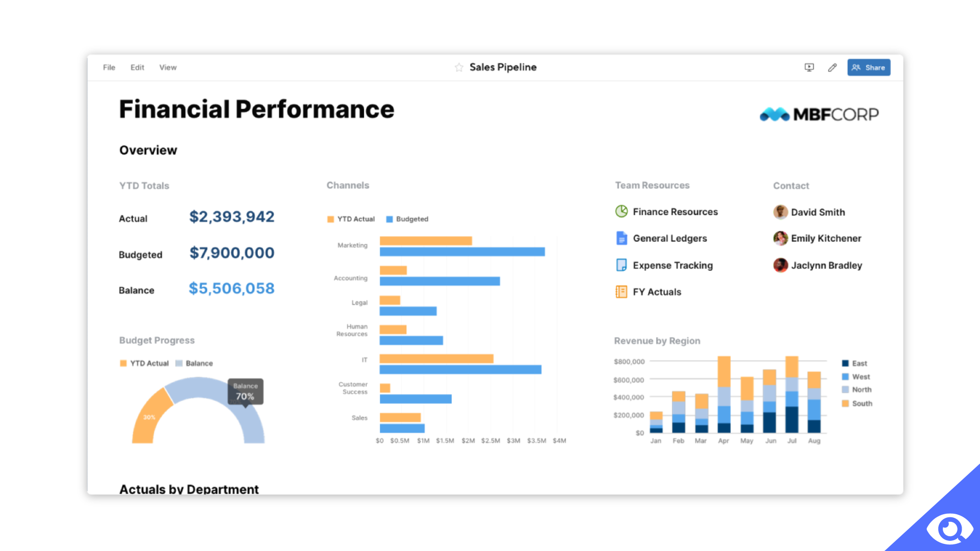The image size is (980, 551).
Task: Click Jaclynn Bradley's avatar
Action: (x=780, y=265)
